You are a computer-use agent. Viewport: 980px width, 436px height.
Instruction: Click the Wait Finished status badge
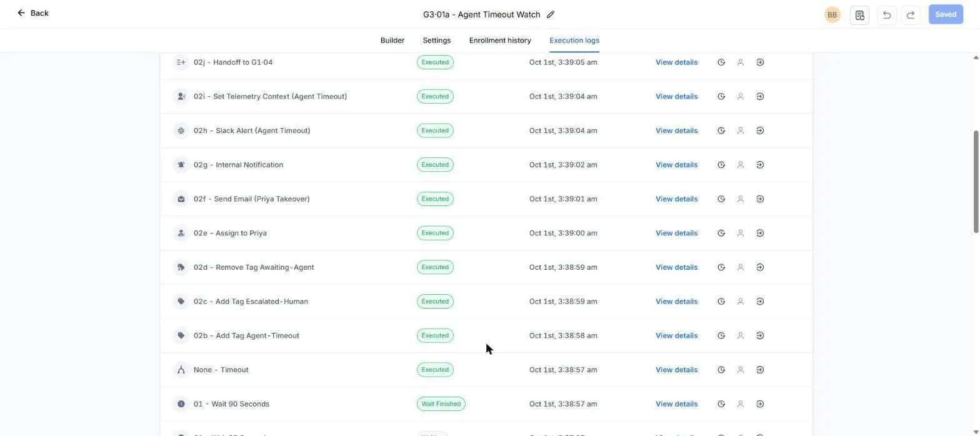pos(441,404)
